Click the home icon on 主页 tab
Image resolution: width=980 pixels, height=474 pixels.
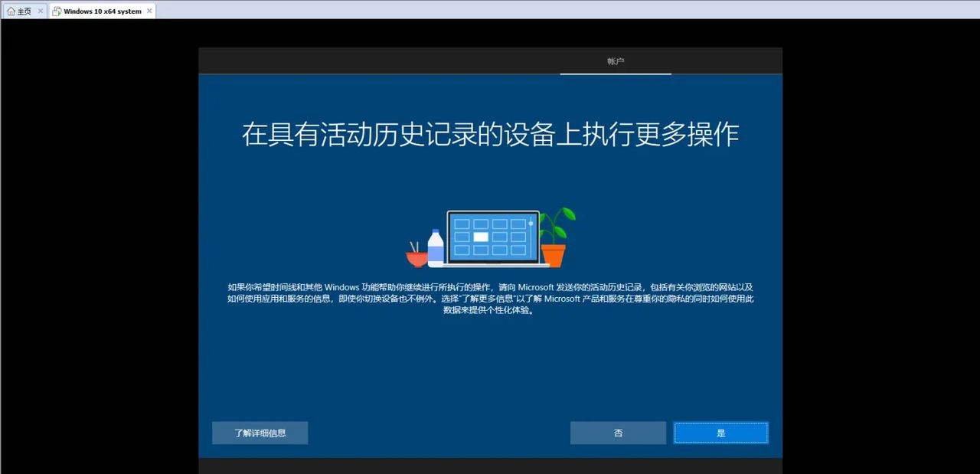coord(11,11)
